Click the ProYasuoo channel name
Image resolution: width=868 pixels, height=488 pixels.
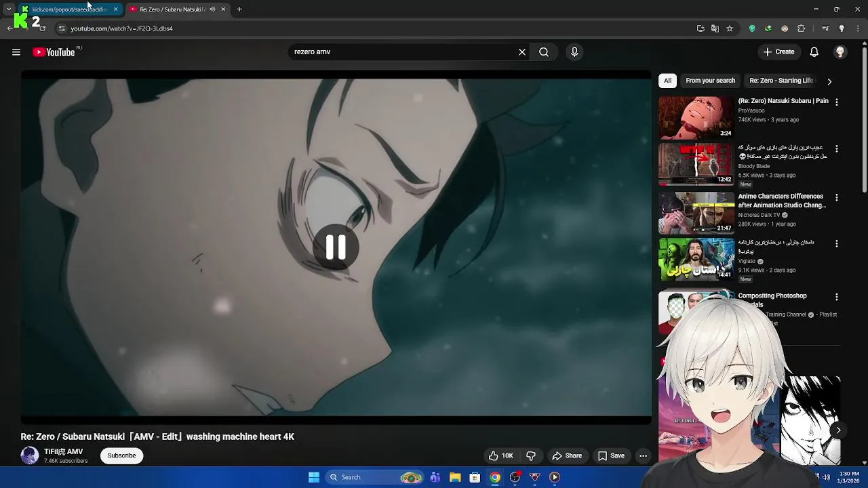point(751,110)
